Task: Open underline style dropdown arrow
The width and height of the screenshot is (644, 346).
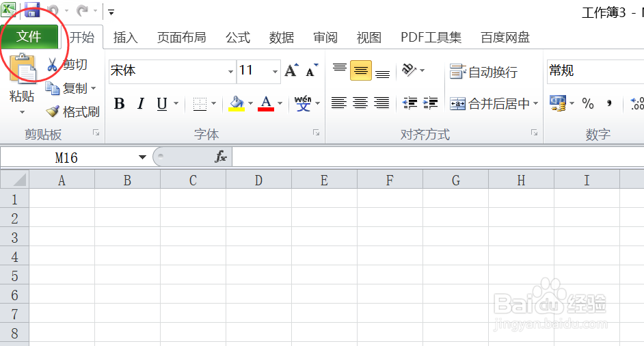Action: coord(176,103)
